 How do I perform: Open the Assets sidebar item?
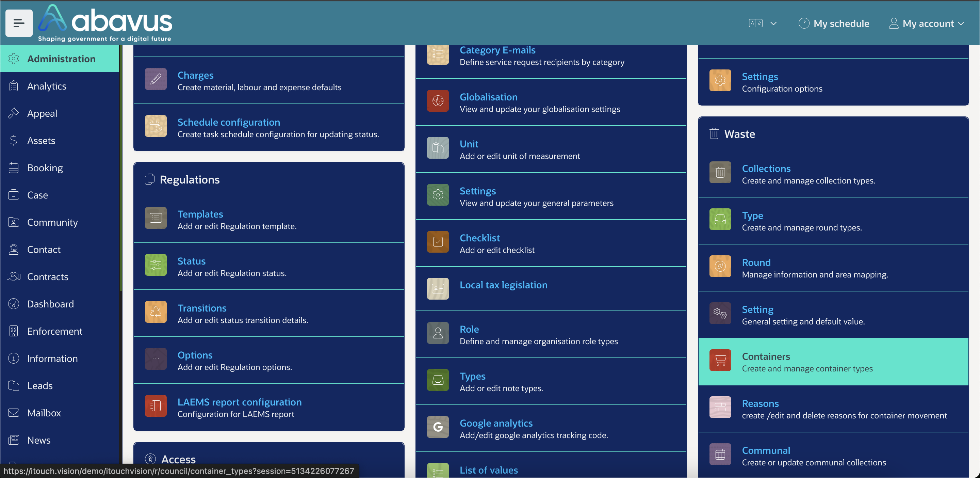[x=59, y=140]
